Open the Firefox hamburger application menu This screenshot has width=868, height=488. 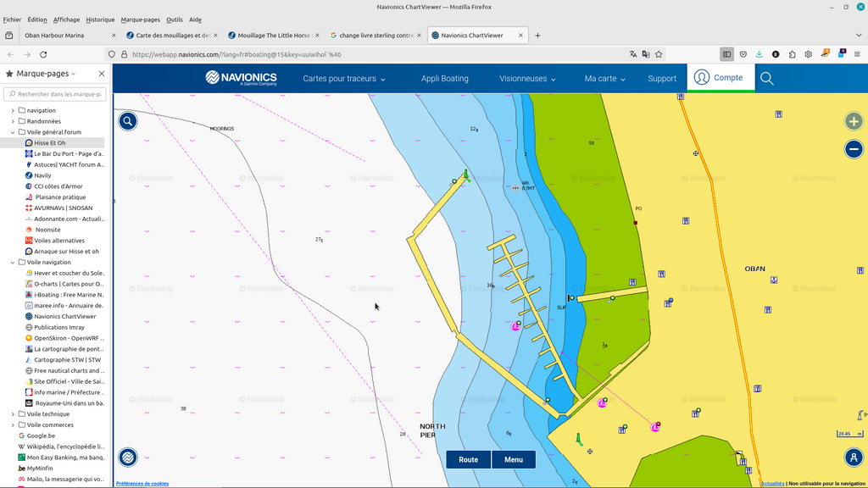click(857, 54)
